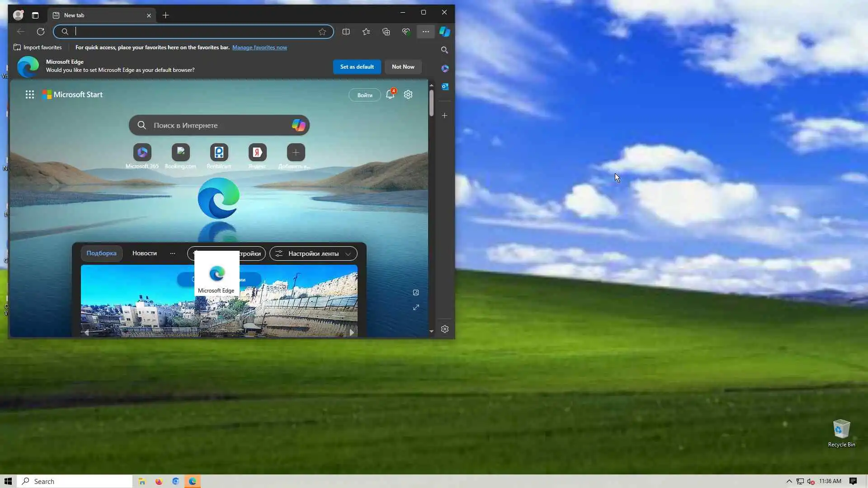The image size is (868, 488).
Task: Open page settings gear icon
Action: point(408,94)
